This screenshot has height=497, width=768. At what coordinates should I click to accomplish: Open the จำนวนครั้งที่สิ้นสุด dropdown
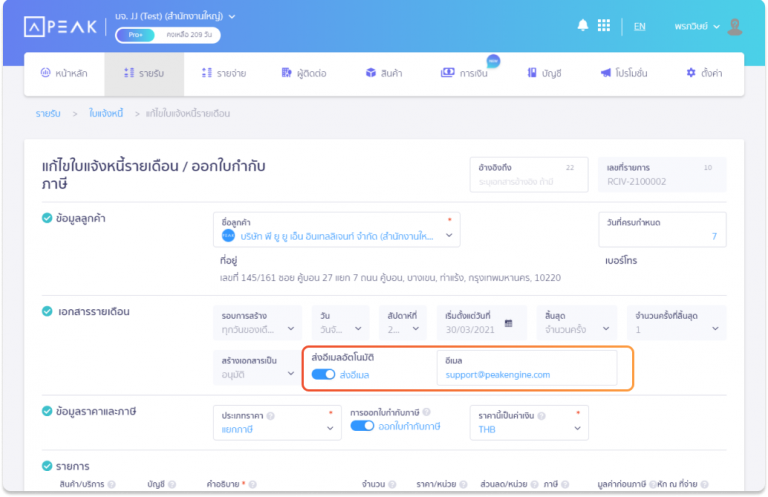[676, 323]
